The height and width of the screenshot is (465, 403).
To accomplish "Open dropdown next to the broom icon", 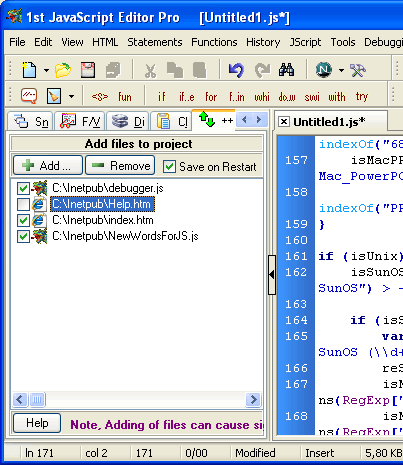I will tap(71, 97).
